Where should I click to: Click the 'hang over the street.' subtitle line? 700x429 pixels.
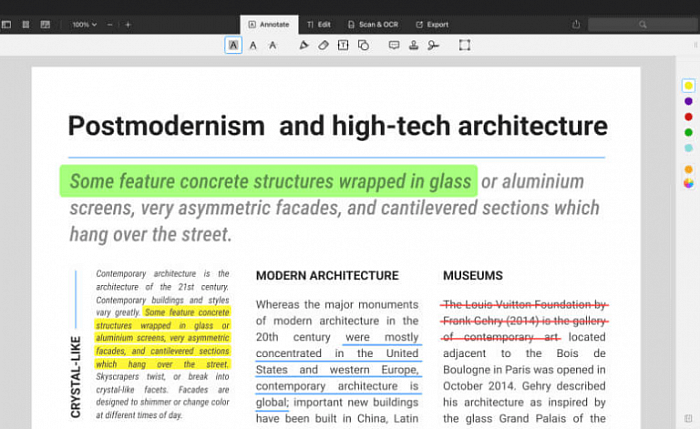[151, 234]
